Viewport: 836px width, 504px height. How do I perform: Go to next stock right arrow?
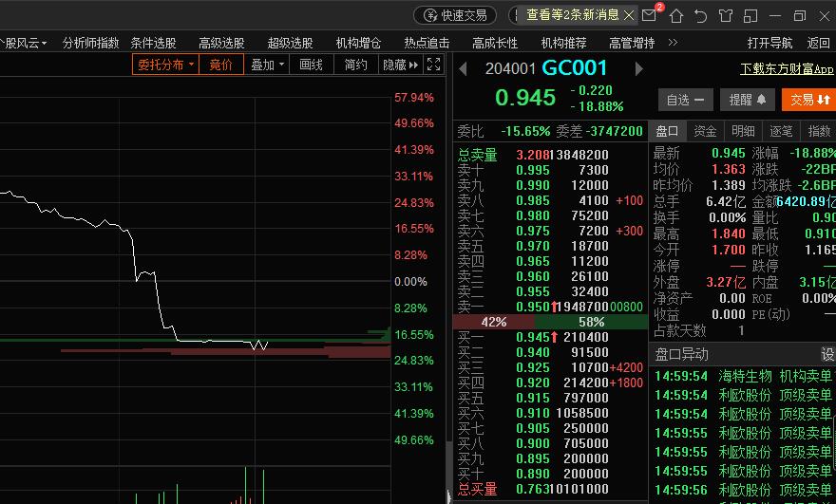[638, 68]
